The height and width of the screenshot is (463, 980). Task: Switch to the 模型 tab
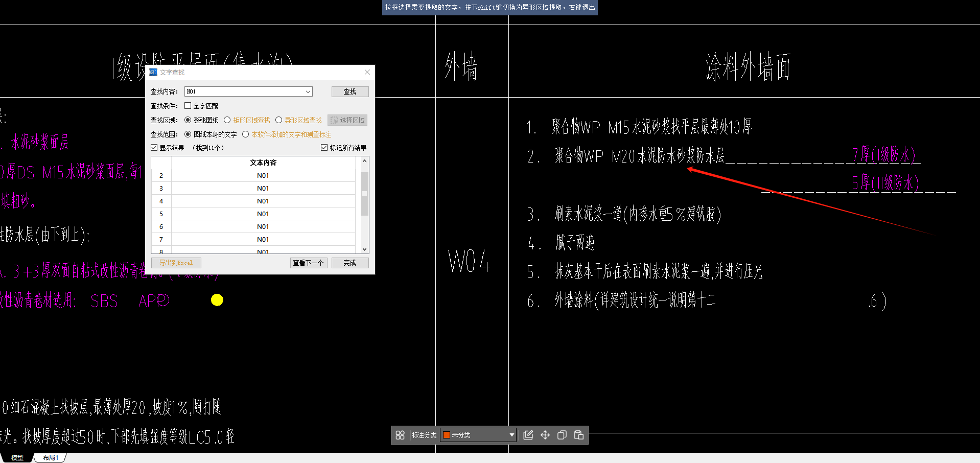coord(17,457)
